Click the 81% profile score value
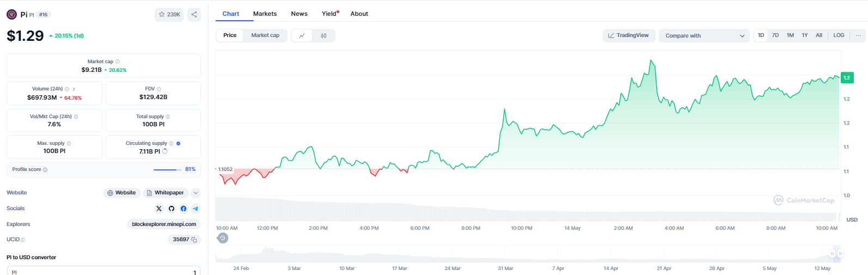 click(x=190, y=169)
